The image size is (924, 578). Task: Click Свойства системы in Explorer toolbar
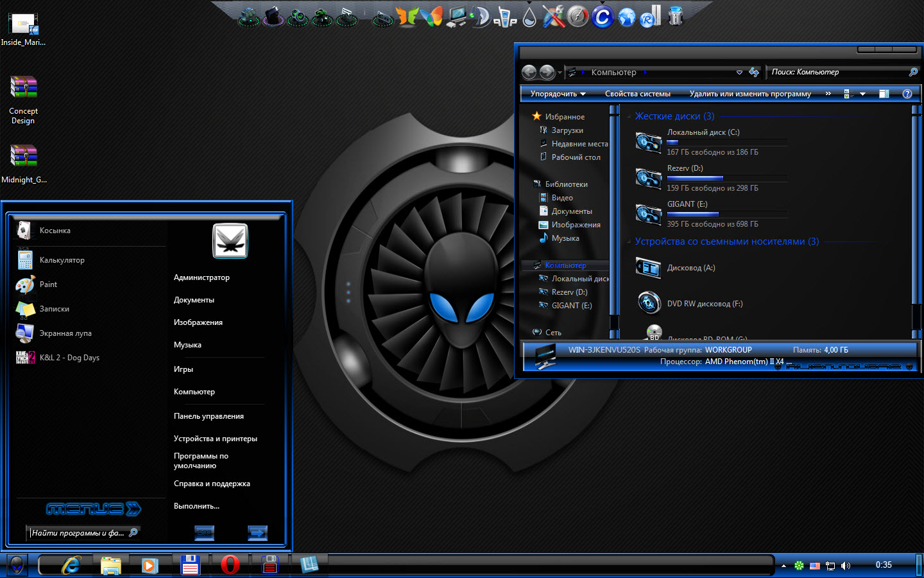(x=638, y=94)
